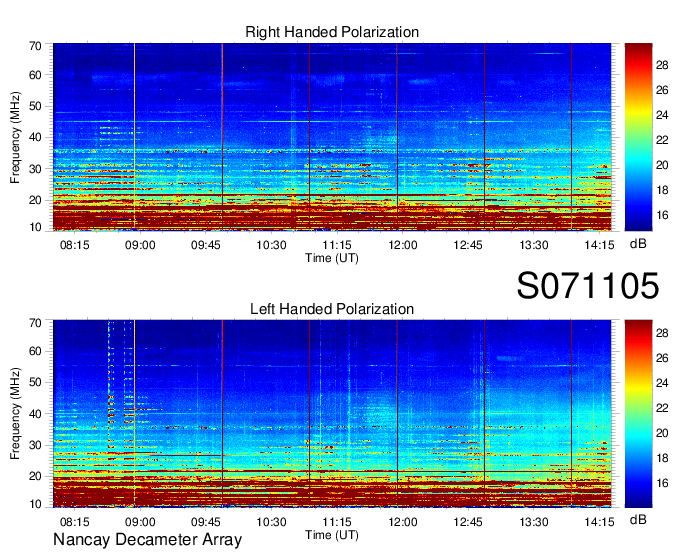Viewport: 680px width, 552px height.
Task: Click the 12:00 tick on the top time axis
Action: [x=402, y=245]
